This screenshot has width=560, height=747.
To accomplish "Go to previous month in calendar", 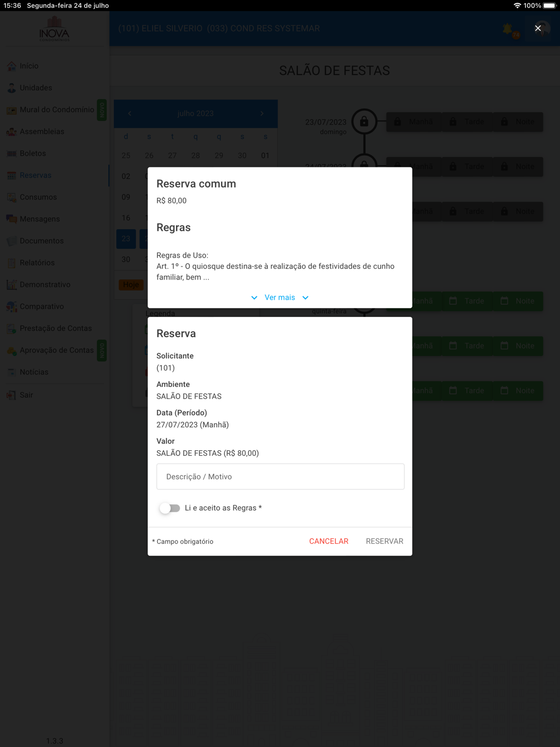I will 129,113.
